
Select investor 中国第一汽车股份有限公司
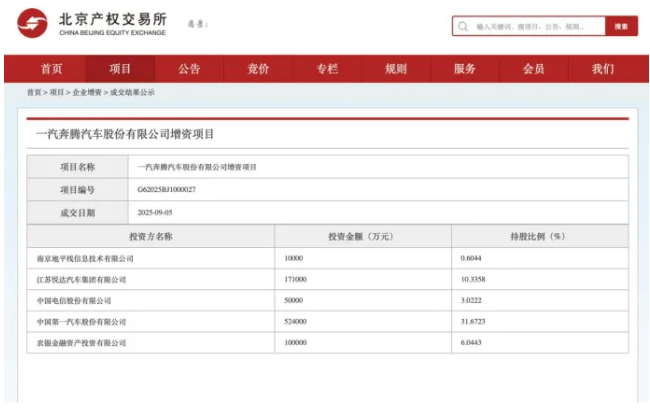point(81,322)
